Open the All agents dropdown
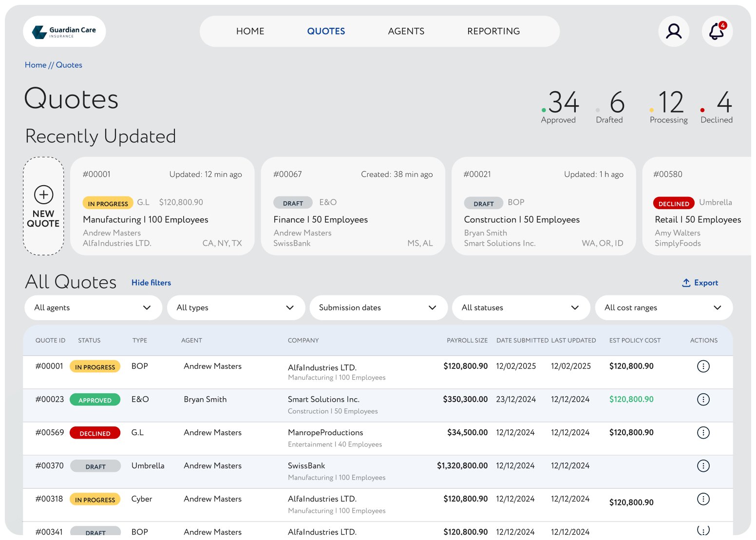756x540 pixels. [x=93, y=308]
